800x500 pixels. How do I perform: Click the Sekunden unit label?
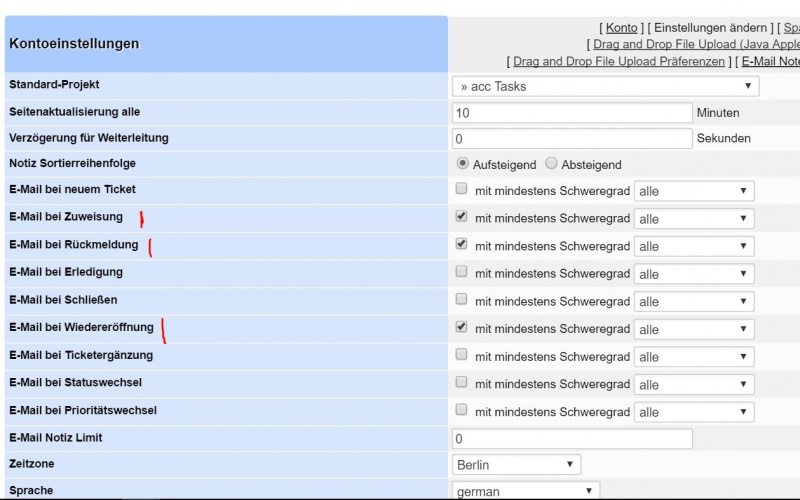pyautogui.click(x=723, y=138)
